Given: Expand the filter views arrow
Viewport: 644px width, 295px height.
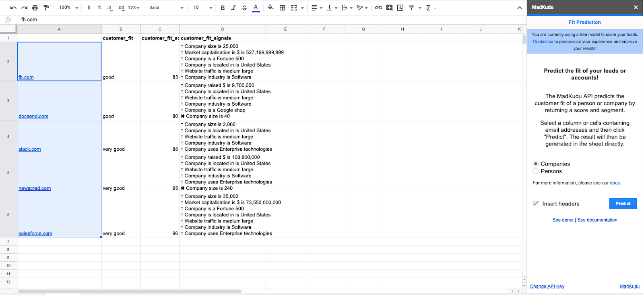Looking at the screenshot, I should click(420, 8).
